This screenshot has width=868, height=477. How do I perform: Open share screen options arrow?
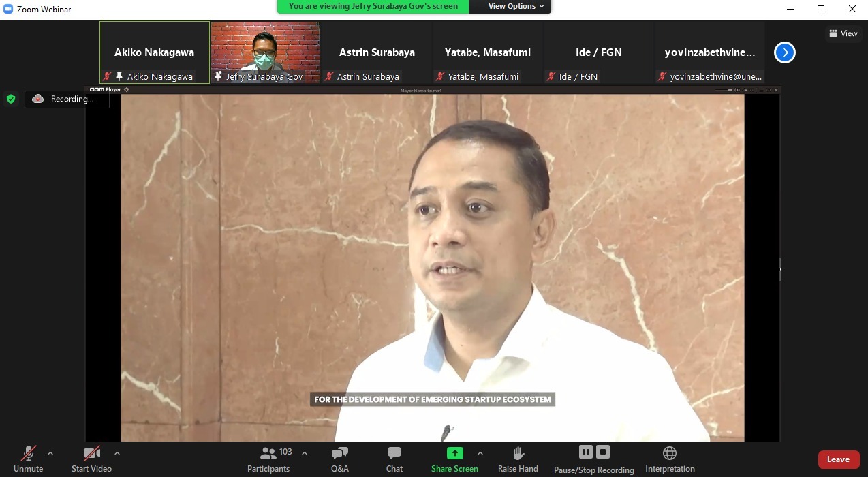480,453
